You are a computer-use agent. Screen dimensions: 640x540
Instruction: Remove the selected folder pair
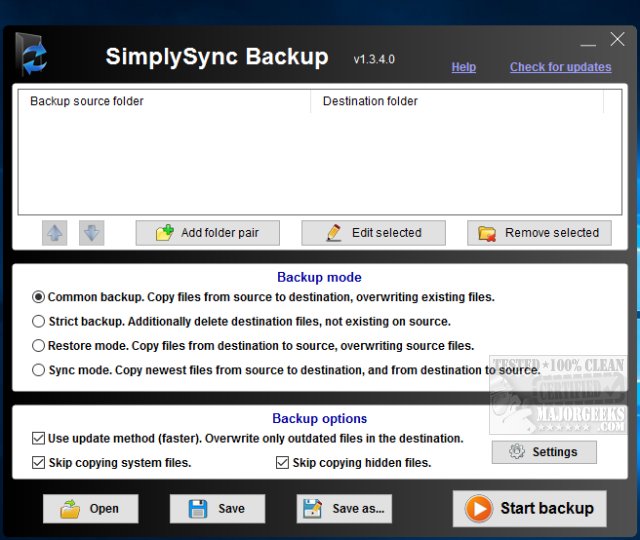(539, 233)
